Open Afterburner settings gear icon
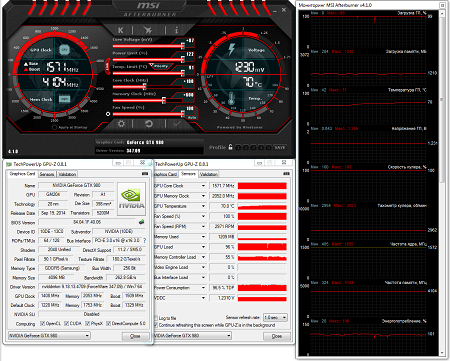 tap(121, 124)
